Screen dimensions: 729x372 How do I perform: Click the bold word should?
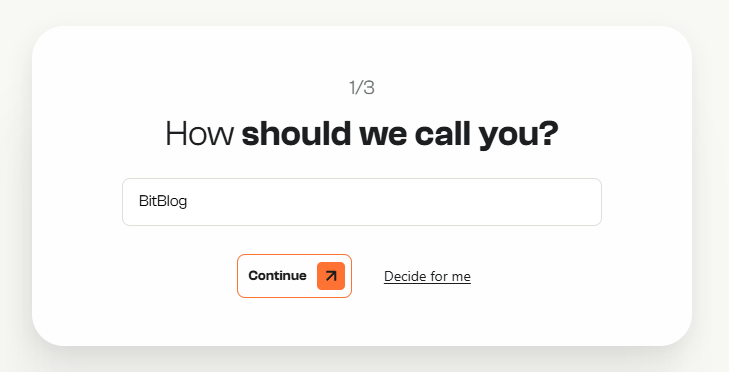296,134
